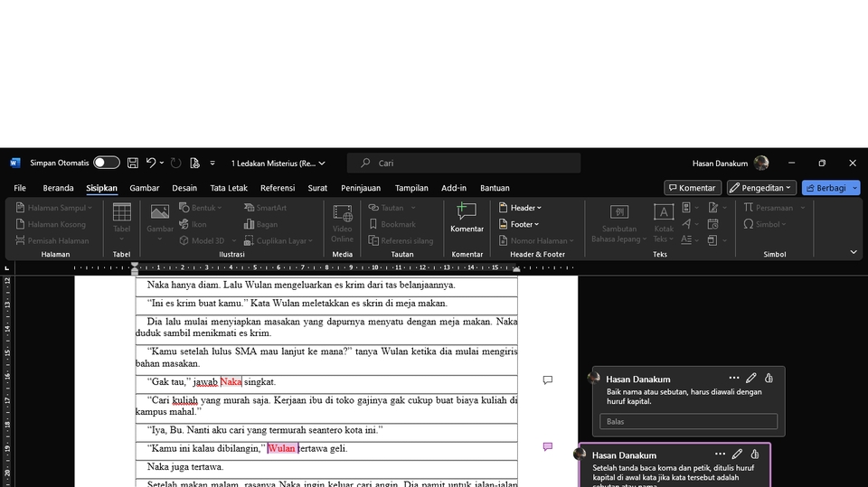Switch to the Gambar ribbon tab

coord(145,188)
